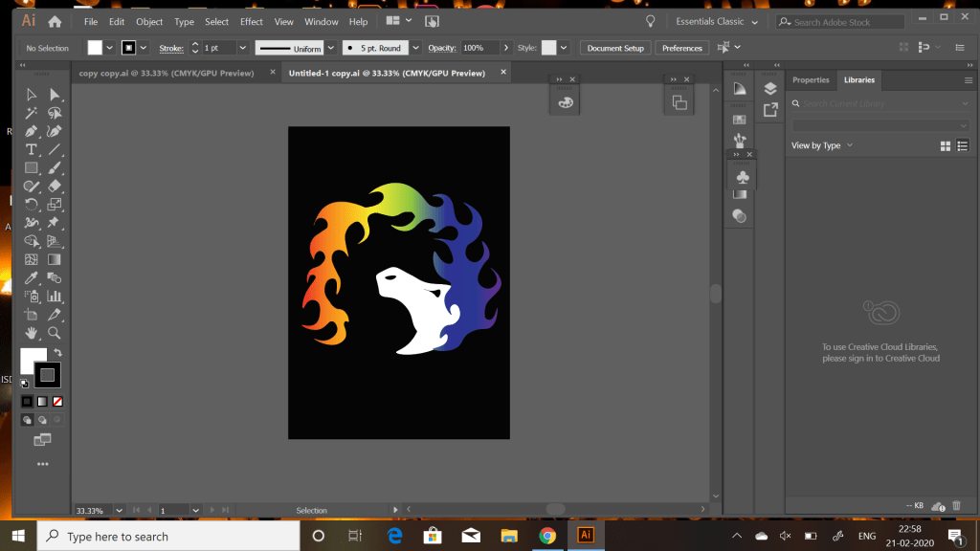The height and width of the screenshot is (551, 980).
Task: Pick the Eyedropper tool
Action: (31, 278)
